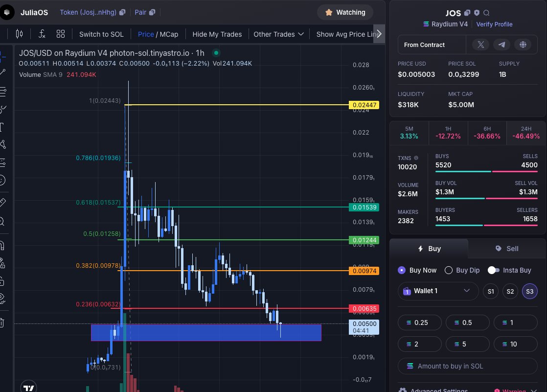Click the Amount to buy in SOL field
Image resolution: width=547 pixels, height=392 pixels.
pos(467,366)
